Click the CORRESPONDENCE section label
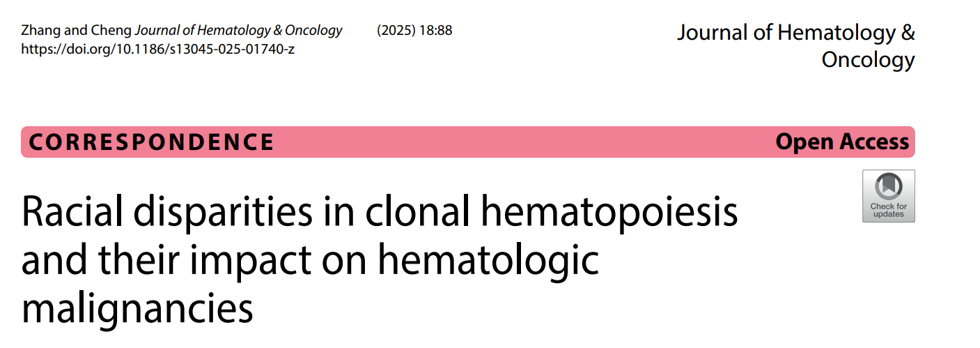Image resolution: width=980 pixels, height=348 pixels. click(x=151, y=142)
